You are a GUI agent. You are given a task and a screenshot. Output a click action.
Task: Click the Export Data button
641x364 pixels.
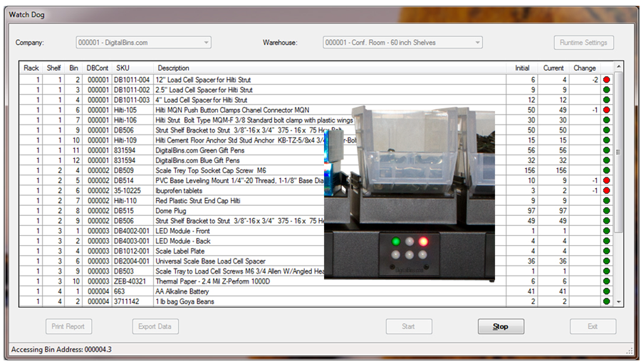coord(155,326)
